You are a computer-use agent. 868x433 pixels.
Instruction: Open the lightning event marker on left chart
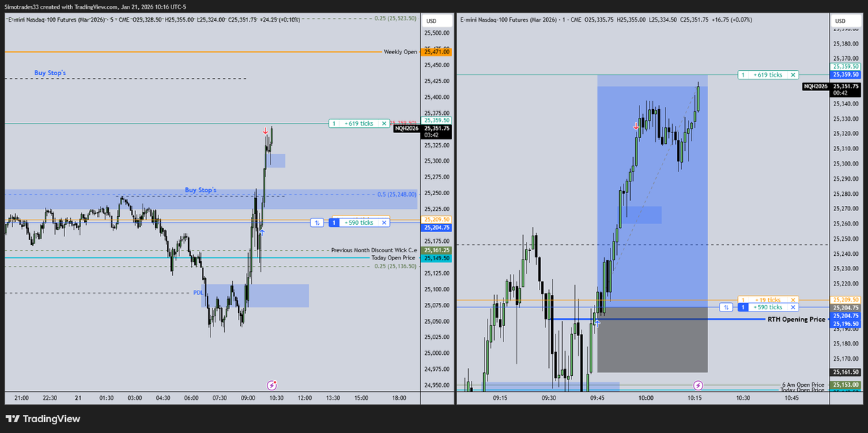(x=272, y=386)
